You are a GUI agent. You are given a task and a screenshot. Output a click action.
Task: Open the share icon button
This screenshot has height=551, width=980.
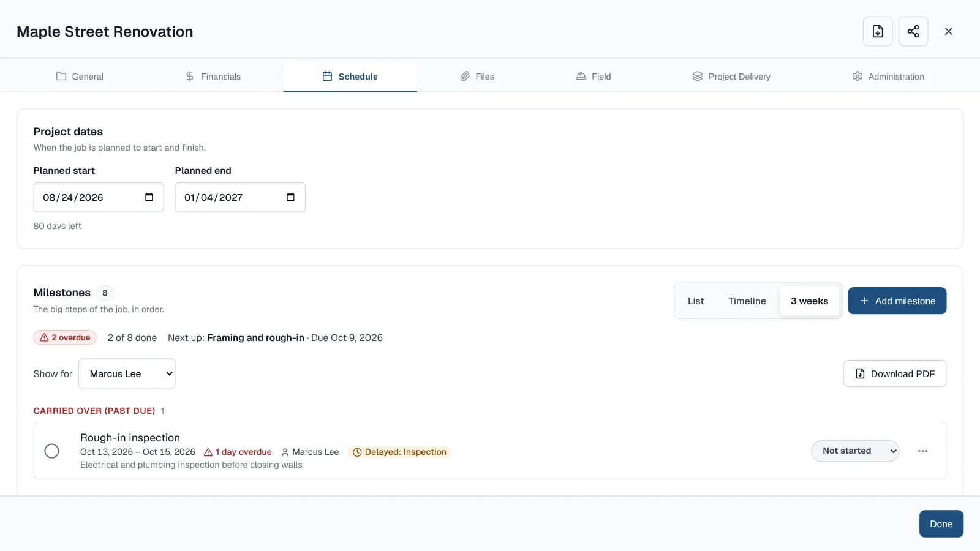pyautogui.click(x=913, y=31)
